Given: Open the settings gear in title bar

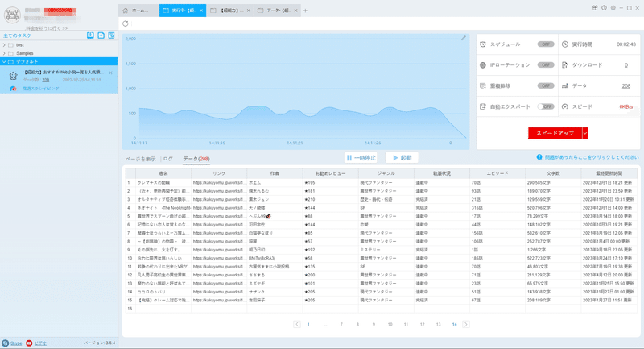Looking at the screenshot, I should (613, 8).
